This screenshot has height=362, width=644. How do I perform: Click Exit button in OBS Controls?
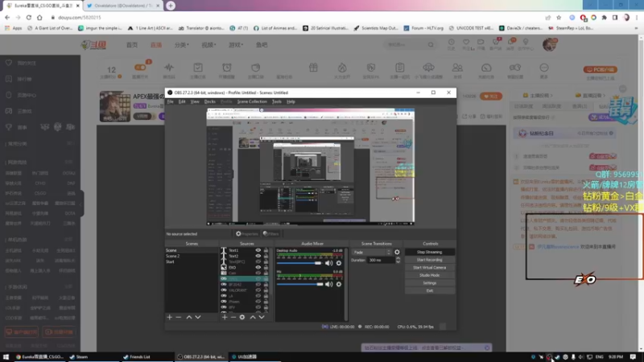430,290
